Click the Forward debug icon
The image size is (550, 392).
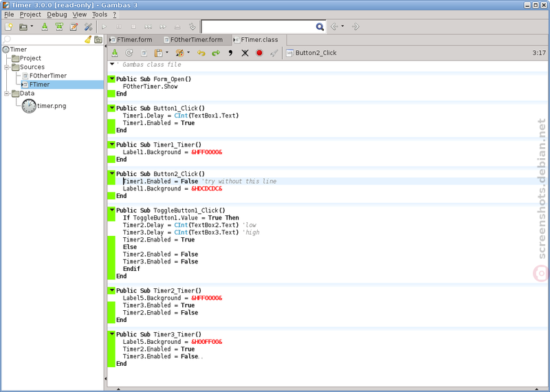point(163,27)
